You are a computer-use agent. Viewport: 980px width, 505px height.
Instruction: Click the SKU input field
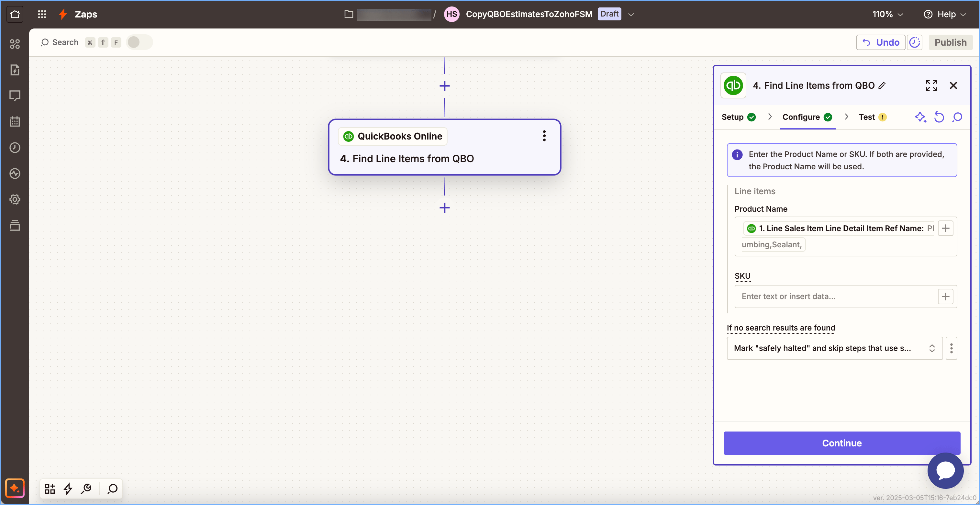tap(835, 297)
